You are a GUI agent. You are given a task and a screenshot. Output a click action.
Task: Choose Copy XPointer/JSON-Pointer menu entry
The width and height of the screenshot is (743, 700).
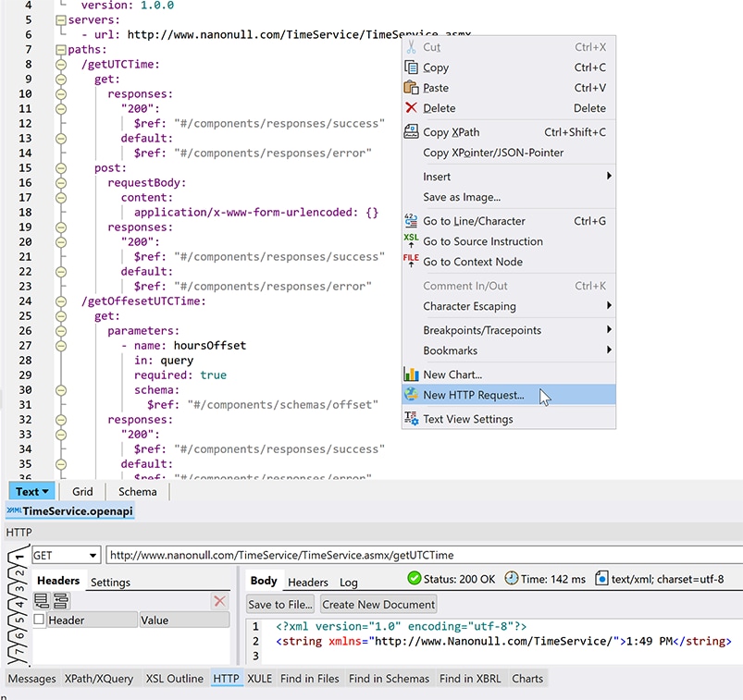pyautogui.click(x=509, y=153)
